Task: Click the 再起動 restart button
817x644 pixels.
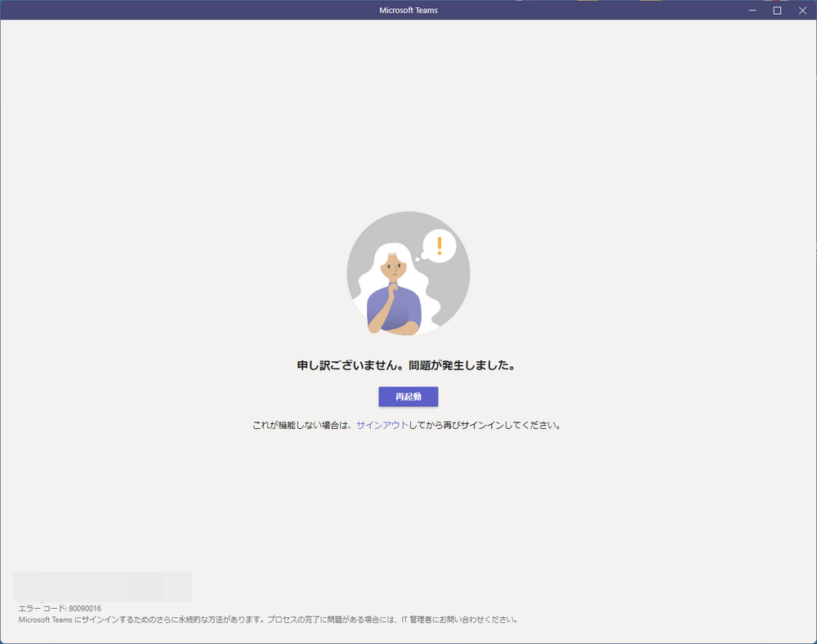Action: [408, 396]
